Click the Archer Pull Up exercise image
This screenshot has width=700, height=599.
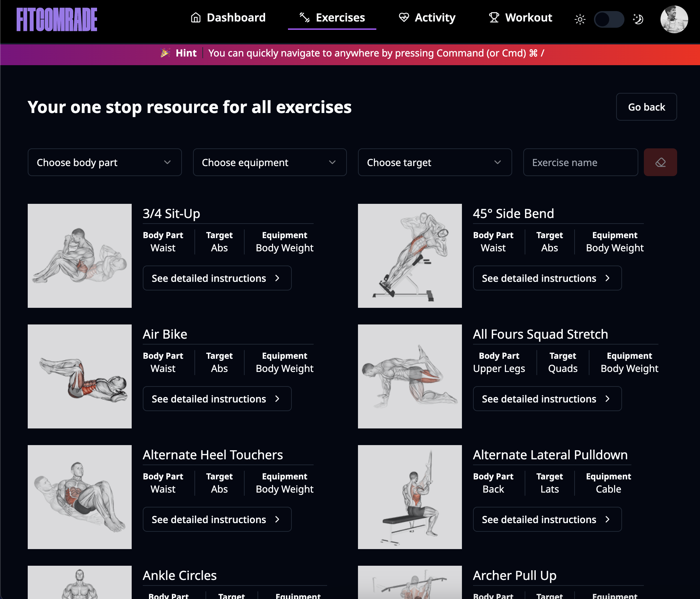coord(410,582)
